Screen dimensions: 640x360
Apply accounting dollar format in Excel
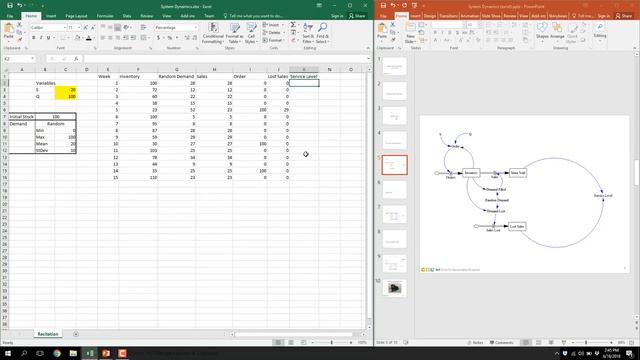tap(158, 38)
